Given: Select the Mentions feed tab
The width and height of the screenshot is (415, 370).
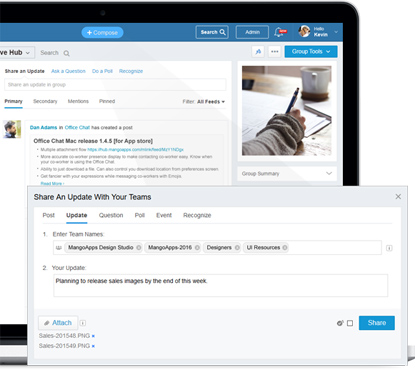Looking at the screenshot, I should 78,101.
